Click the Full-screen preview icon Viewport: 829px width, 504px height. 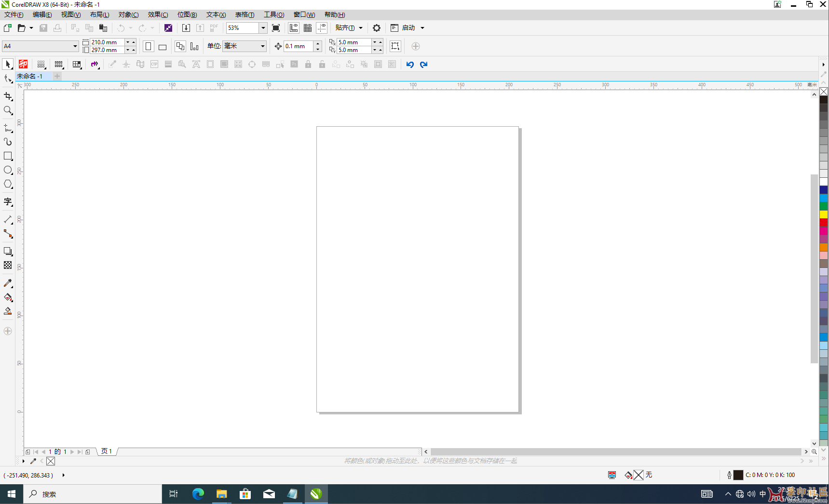(x=276, y=28)
